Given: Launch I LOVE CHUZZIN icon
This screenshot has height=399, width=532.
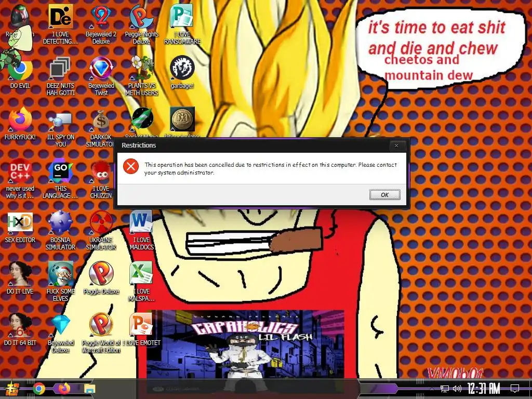Looking at the screenshot, I should point(101,179).
